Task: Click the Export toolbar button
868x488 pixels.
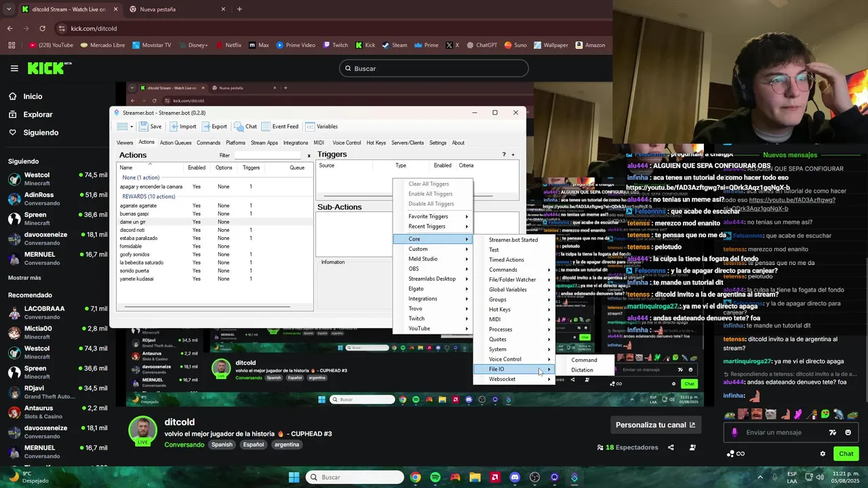Action: click(x=214, y=126)
